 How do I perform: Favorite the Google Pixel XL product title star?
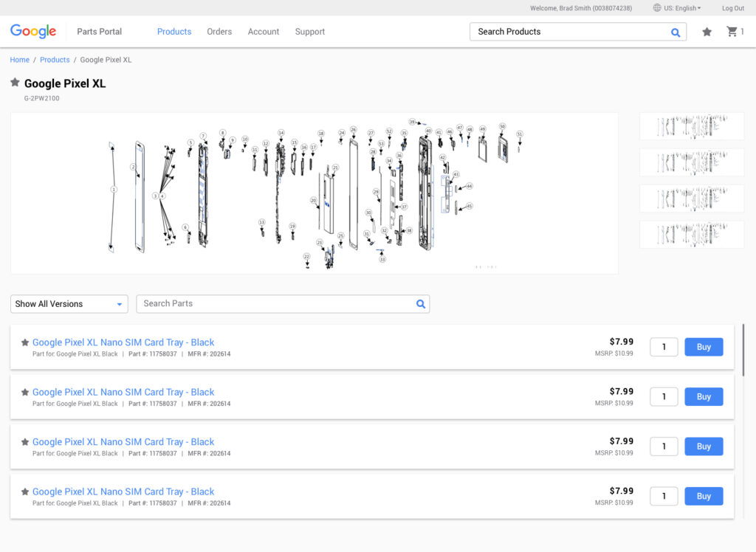click(x=15, y=83)
